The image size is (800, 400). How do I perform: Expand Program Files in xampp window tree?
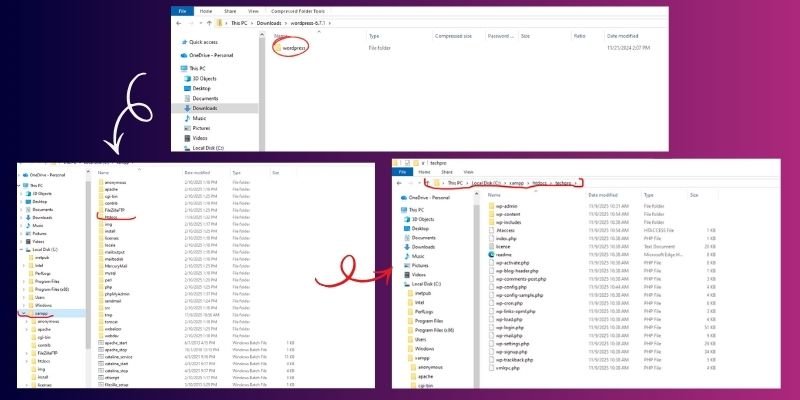pyautogui.click(x=24, y=281)
